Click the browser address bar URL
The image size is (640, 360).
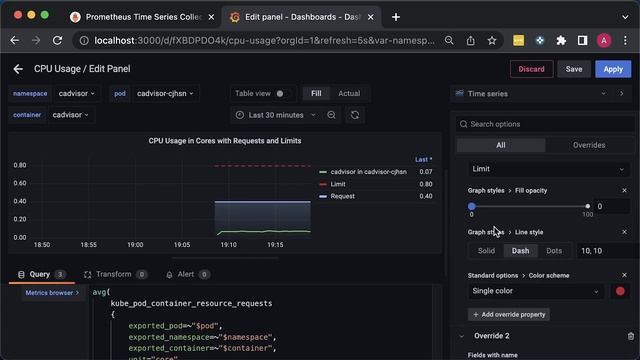264,40
